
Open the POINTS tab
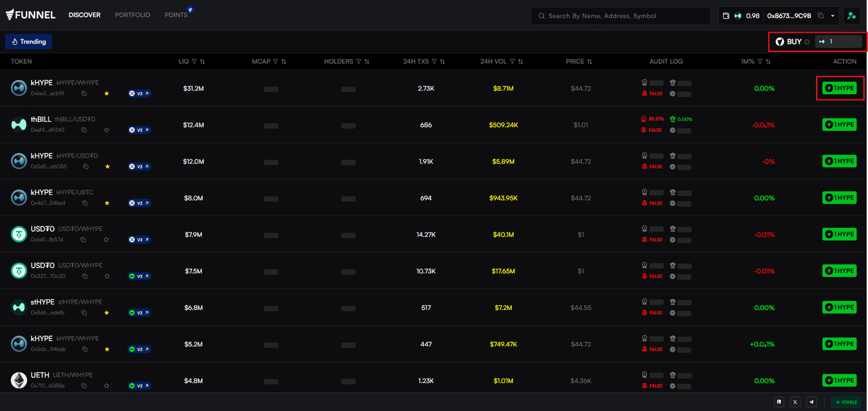(176, 15)
